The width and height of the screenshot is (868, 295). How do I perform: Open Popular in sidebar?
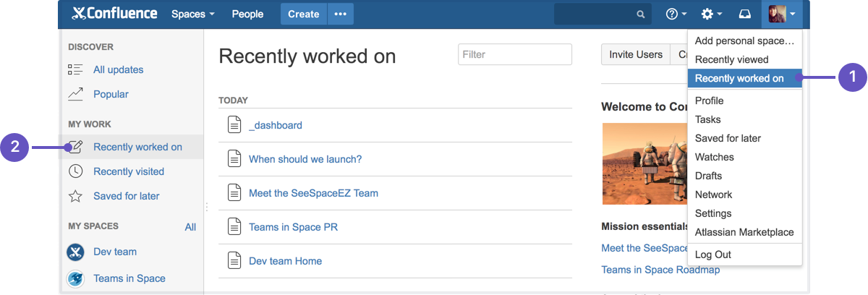111,94
